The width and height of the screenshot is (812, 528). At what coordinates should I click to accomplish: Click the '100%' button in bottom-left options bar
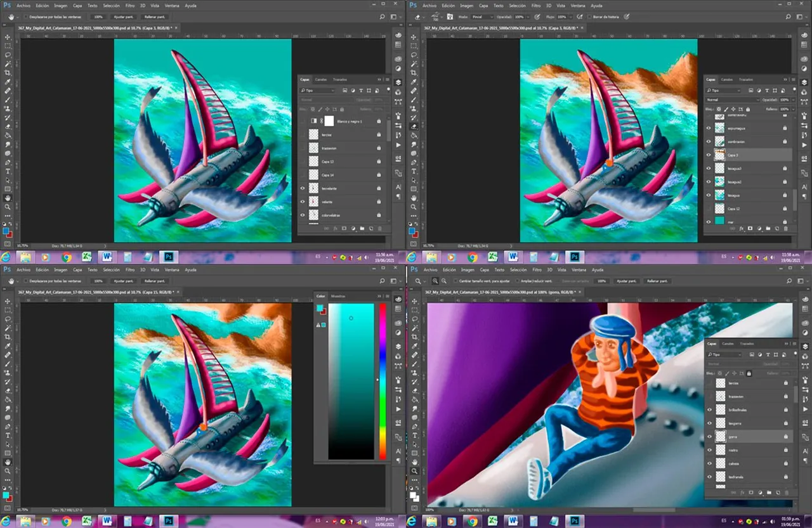tap(98, 281)
